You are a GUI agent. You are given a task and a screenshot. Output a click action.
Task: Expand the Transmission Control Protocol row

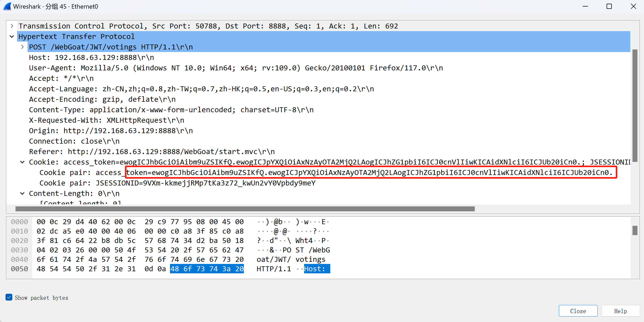tap(12, 26)
